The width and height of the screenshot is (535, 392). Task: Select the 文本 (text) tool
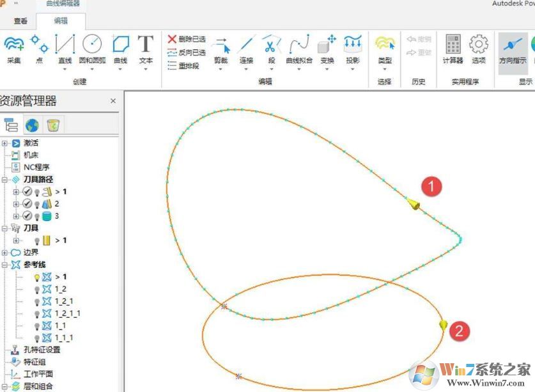click(x=146, y=49)
